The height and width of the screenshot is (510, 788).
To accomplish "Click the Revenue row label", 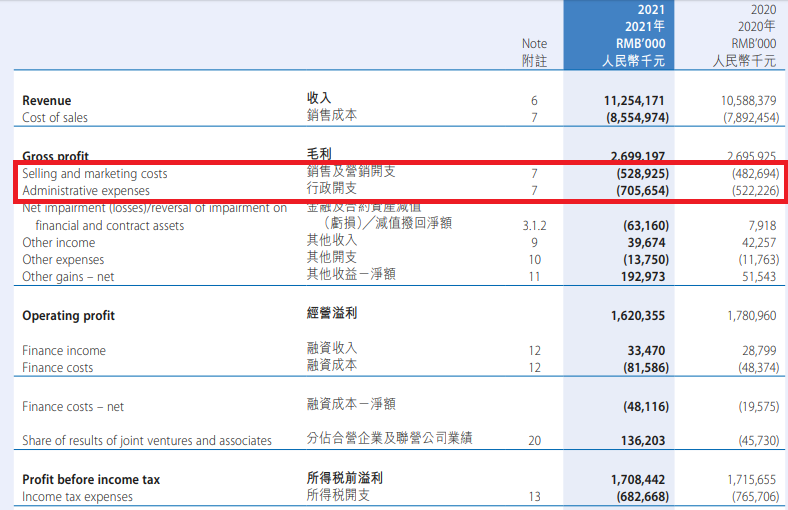I will (x=47, y=101).
